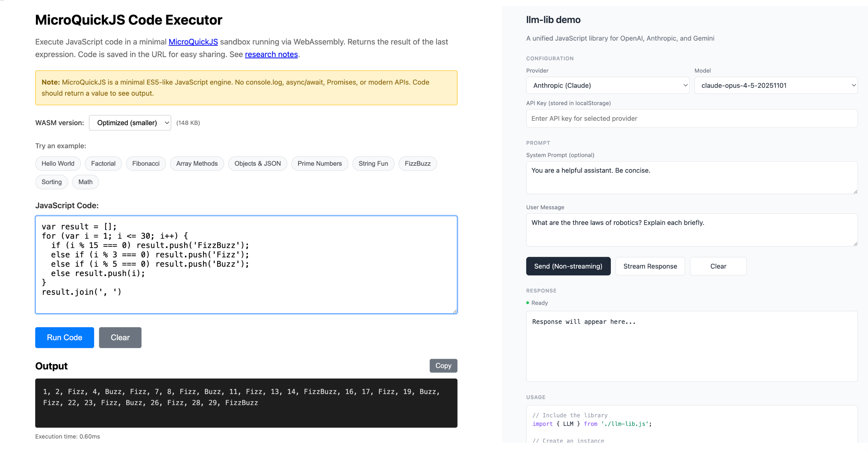868x453 pixels.
Task: Click the Stream Response button
Action: [650, 266]
